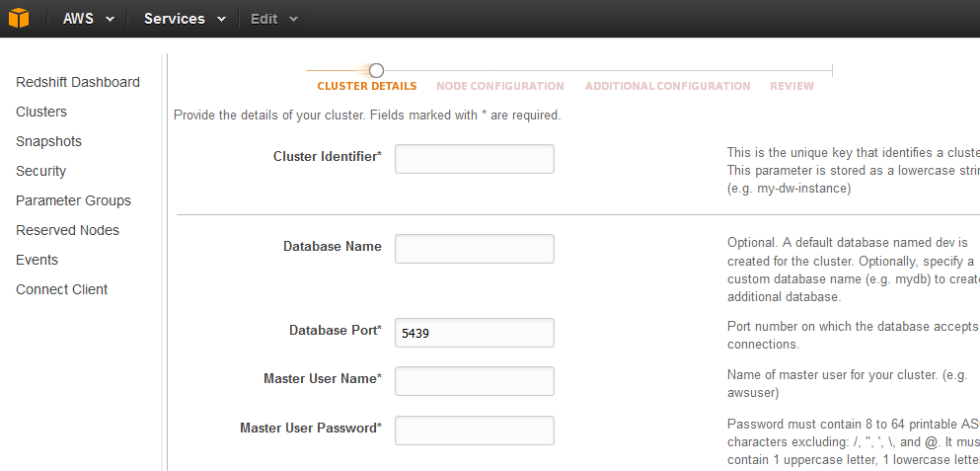Open the Edit dropdown in top bar
Image resolution: width=980 pixels, height=471 pixels.
pyautogui.click(x=273, y=19)
